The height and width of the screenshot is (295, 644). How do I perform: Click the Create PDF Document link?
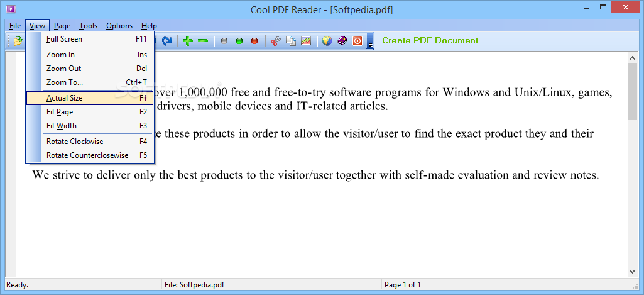(x=430, y=40)
